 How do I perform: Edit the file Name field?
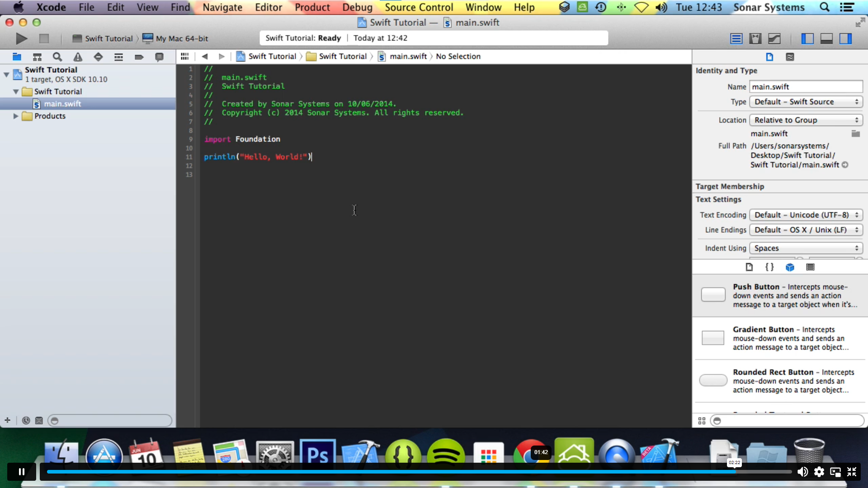click(806, 87)
